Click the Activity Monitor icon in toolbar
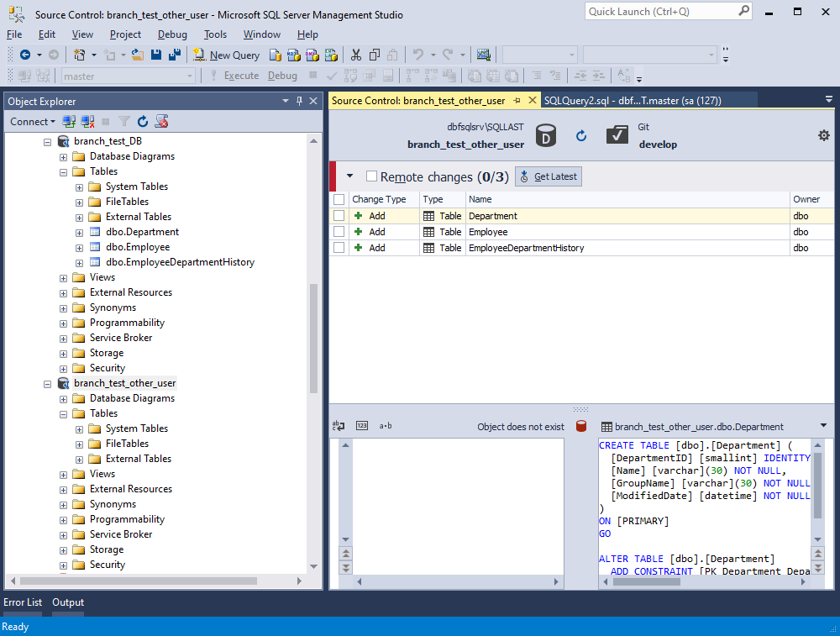The height and width of the screenshot is (636, 840). (x=483, y=55)
